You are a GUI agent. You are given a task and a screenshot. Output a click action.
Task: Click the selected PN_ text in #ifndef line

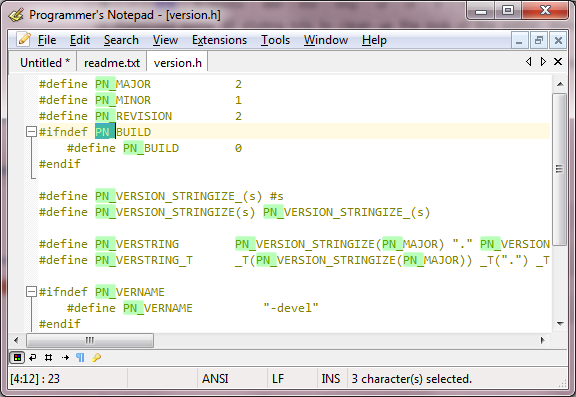tap(105, 132)
